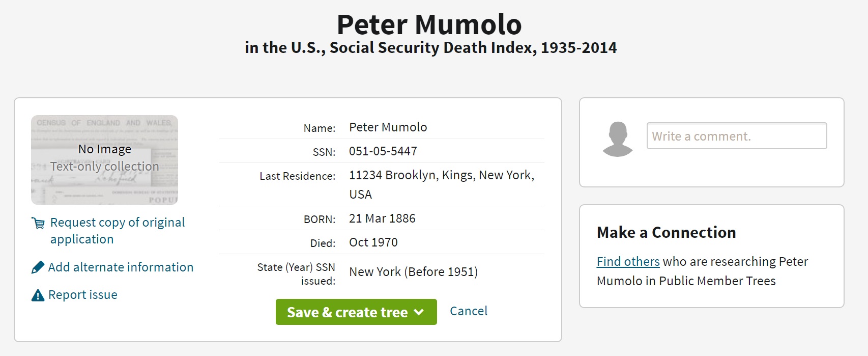Screen dimensions: 868x356
Task: Select the Report issue link
Action: (82, 295)
